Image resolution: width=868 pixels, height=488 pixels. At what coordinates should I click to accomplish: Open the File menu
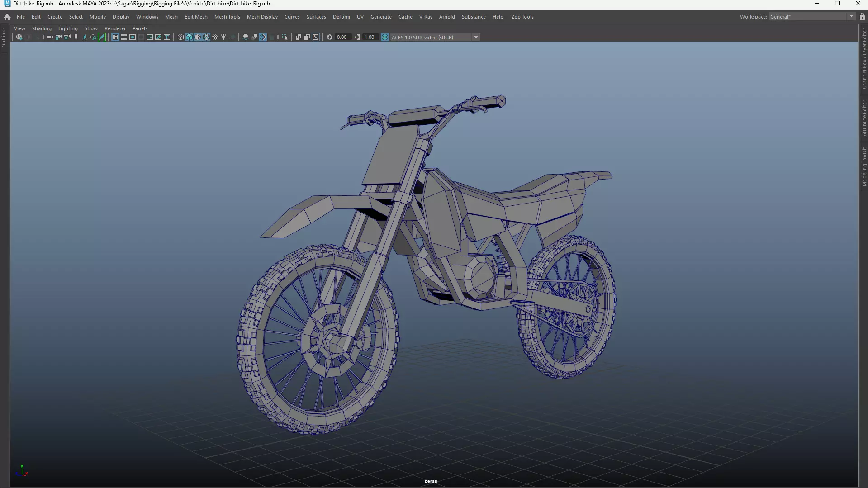21,17
